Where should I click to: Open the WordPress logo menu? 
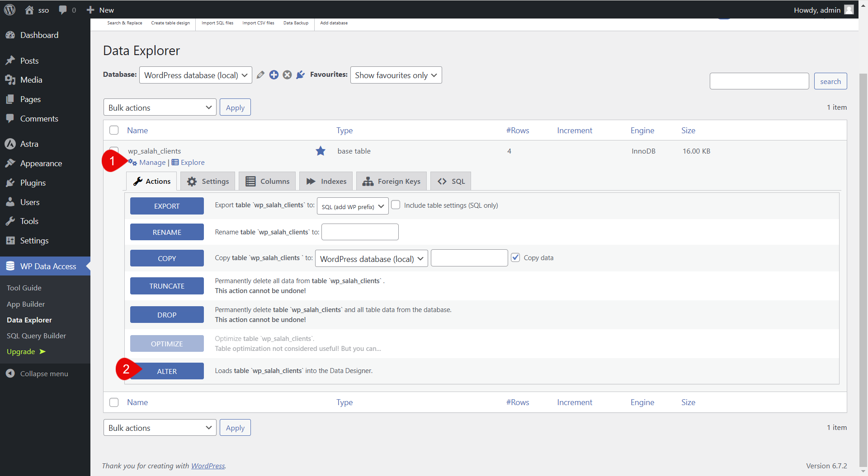[9, 10]
